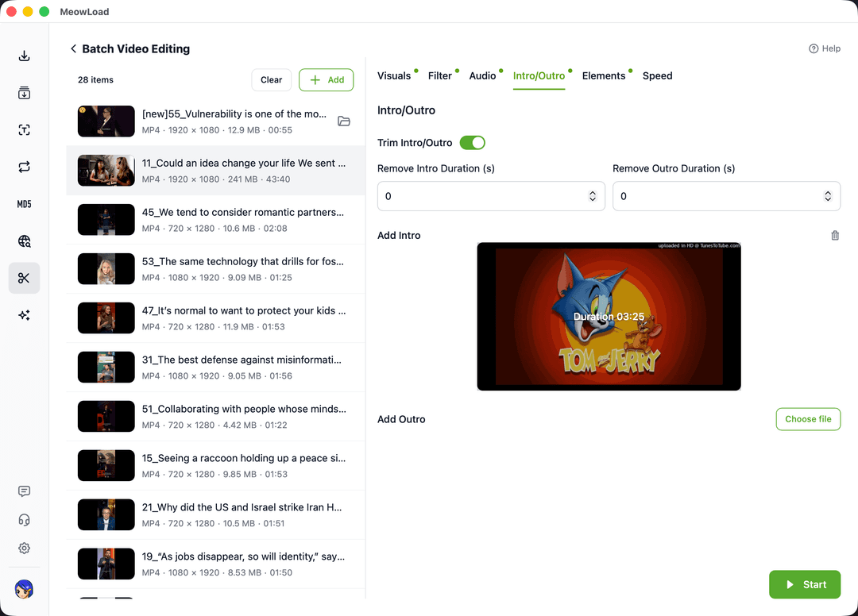Viewport: 858px width, 616px height.
Task: Click the Tom and Jerry intro preview
Action: [609, 317]
